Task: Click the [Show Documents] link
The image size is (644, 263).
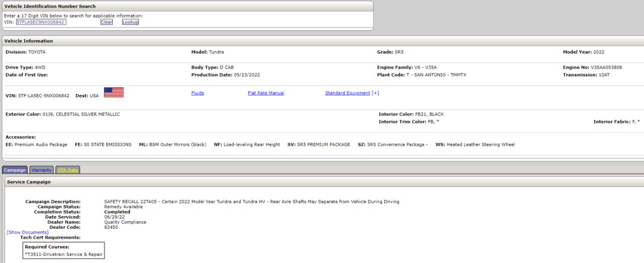Action: click(28, 232)
